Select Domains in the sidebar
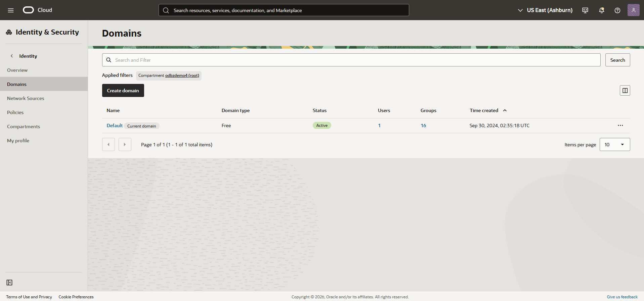 (44, 84)
